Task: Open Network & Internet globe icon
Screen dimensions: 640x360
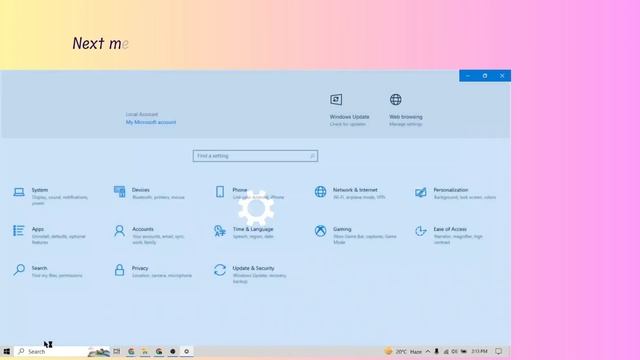Action: pos(320,191)
